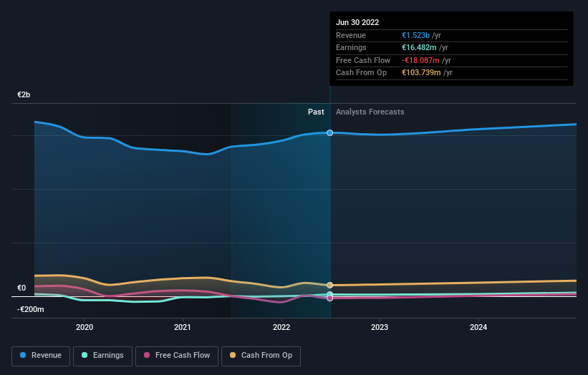This screenshot has width=588, height=375.
Task: Click the -€18.087m free cash flow value
Action: coord(420,60)
